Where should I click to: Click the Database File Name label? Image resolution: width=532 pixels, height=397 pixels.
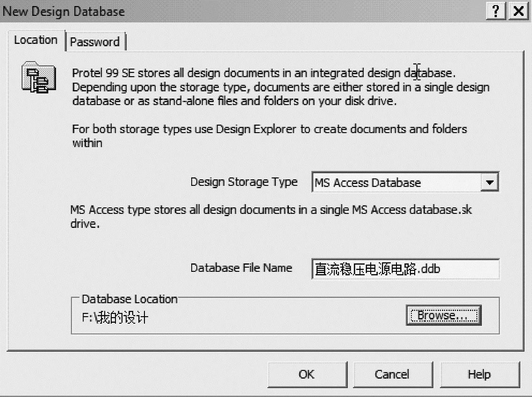(x=241, y=268)
